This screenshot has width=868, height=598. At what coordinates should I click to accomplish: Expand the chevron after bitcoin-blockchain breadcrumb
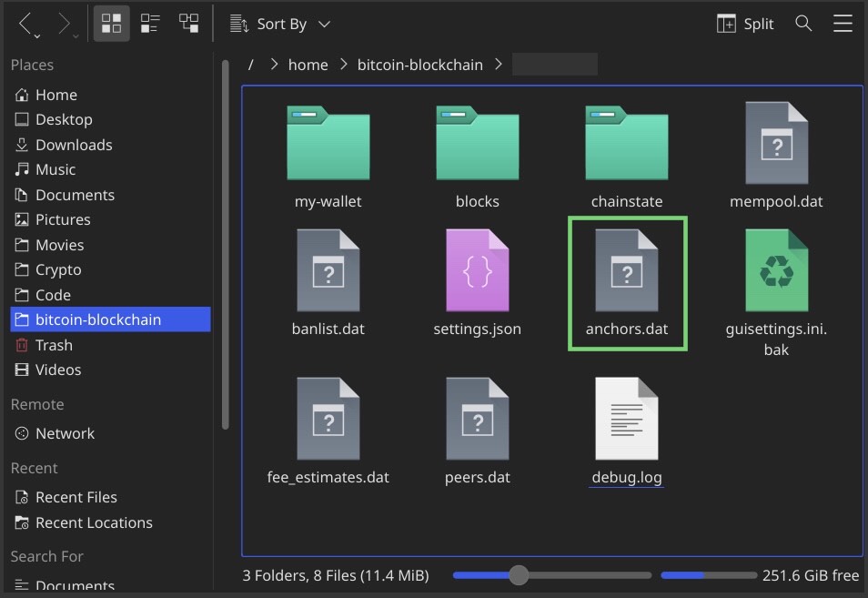click(x=498, y=65)
